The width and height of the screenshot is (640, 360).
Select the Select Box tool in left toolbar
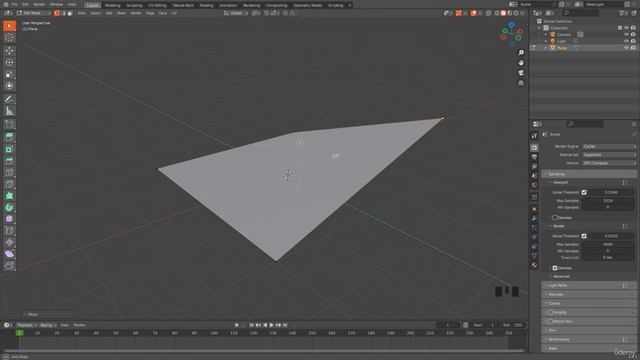(9, 26)
